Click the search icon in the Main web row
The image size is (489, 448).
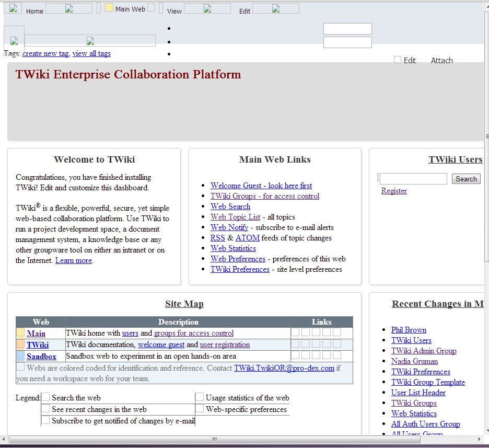(x=296, y=332)
